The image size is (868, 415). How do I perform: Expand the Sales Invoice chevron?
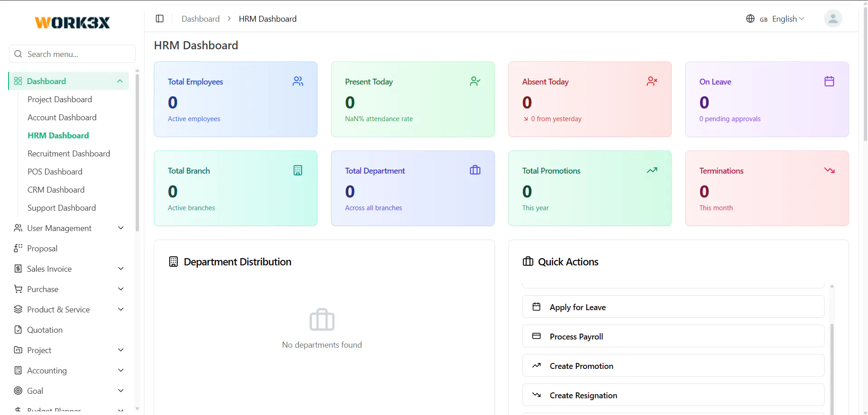[121, 269]
